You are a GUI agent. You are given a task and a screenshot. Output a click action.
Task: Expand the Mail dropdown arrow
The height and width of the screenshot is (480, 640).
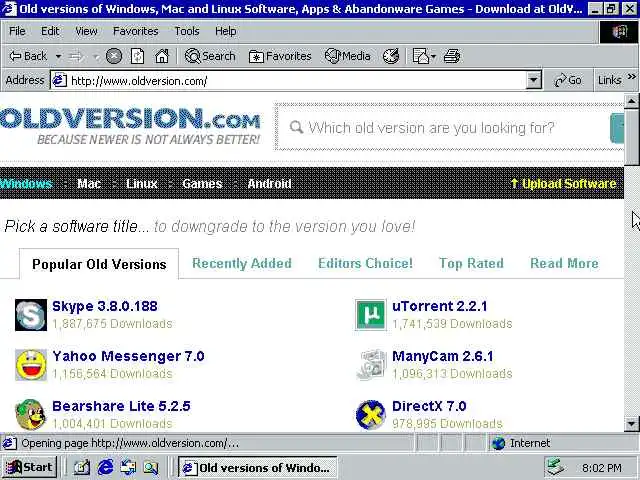tap(433, 56)
